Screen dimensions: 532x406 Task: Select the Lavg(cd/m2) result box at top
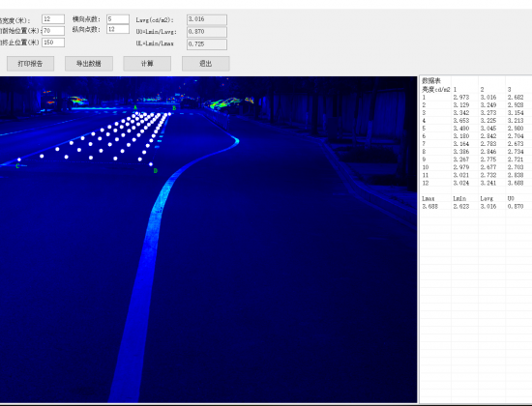[x=207, y=19]
